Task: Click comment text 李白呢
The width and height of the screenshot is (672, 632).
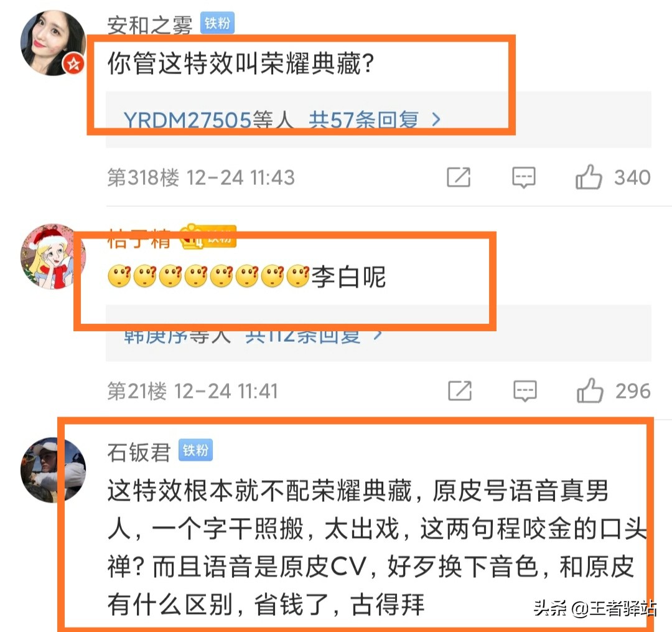Action: tap(348, 276)
